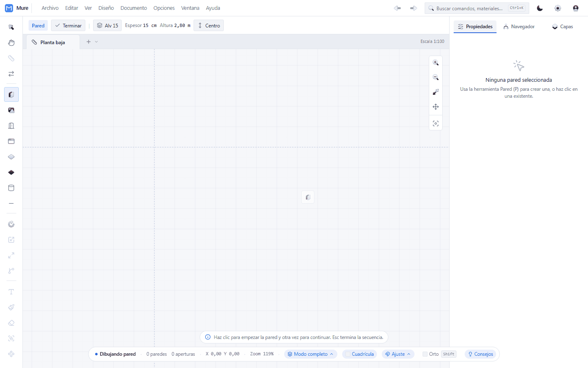Screen dimensions: 588x368
Task: Choose the door tool in left sidebar
Action: coord(11,126)
